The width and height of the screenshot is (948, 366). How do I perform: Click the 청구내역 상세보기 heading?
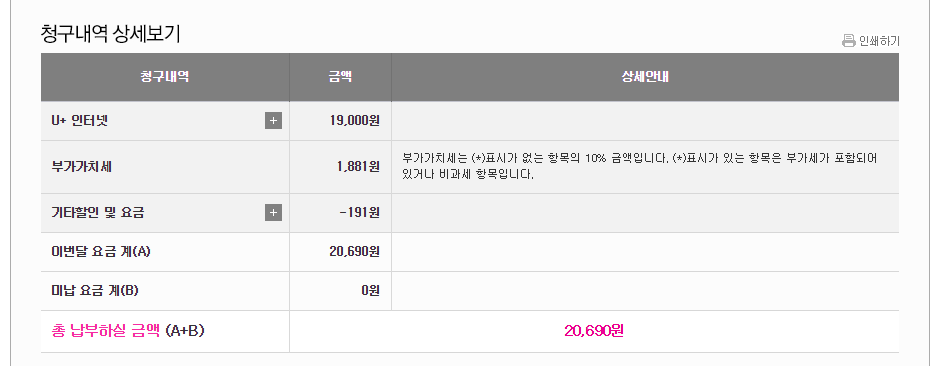click(110, 34)
